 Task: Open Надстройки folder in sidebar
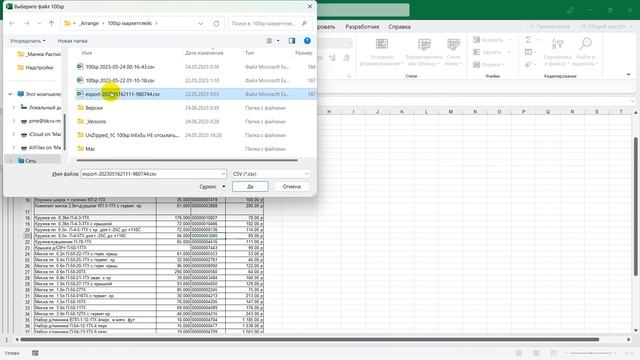tap(39, 67)
